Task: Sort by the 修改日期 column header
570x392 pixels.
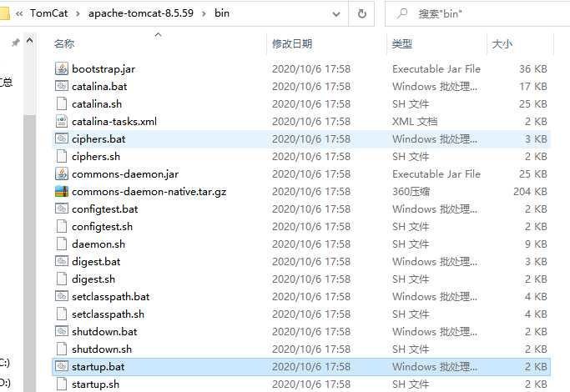Action: [292, 44]
